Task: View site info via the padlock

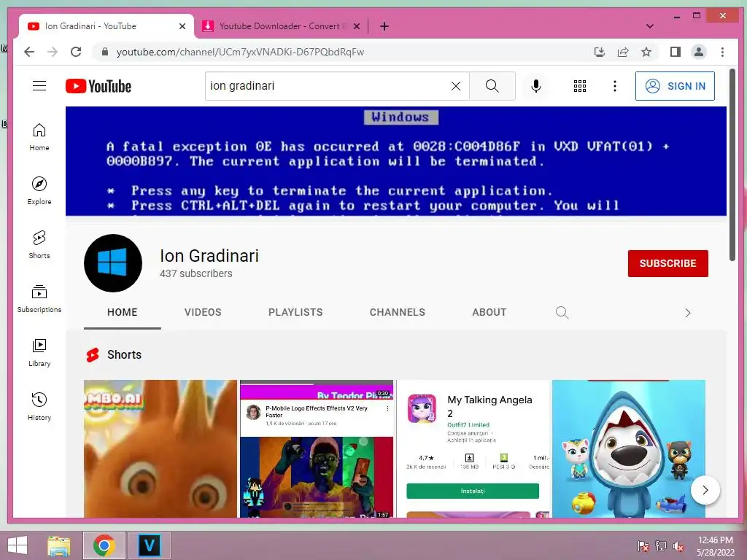Action: coord(105,52)
